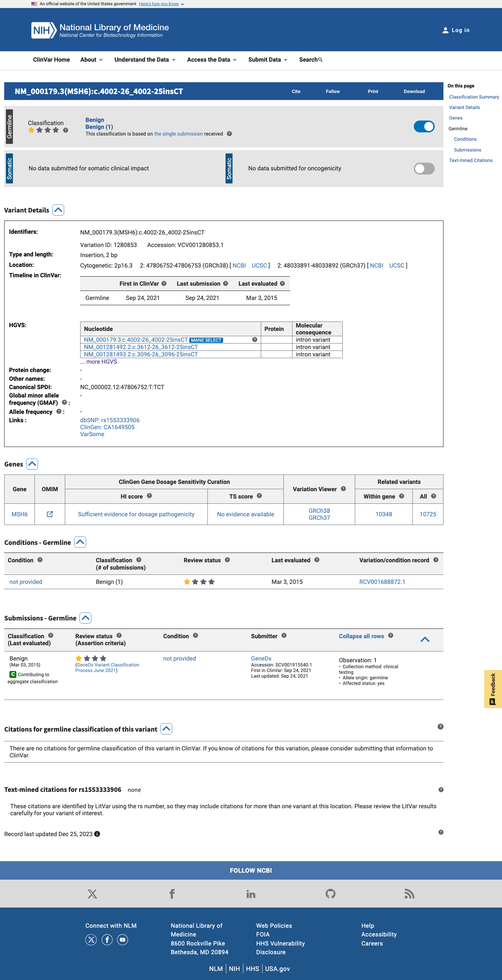Collapse the GeneDx submission row chevron
This screenshot has width=502, height=980.
tap(425, 640)
